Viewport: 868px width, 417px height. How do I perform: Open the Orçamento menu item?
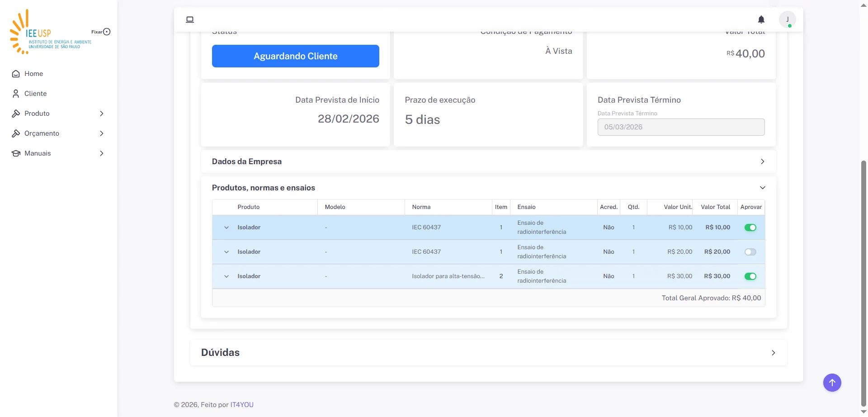59,133
